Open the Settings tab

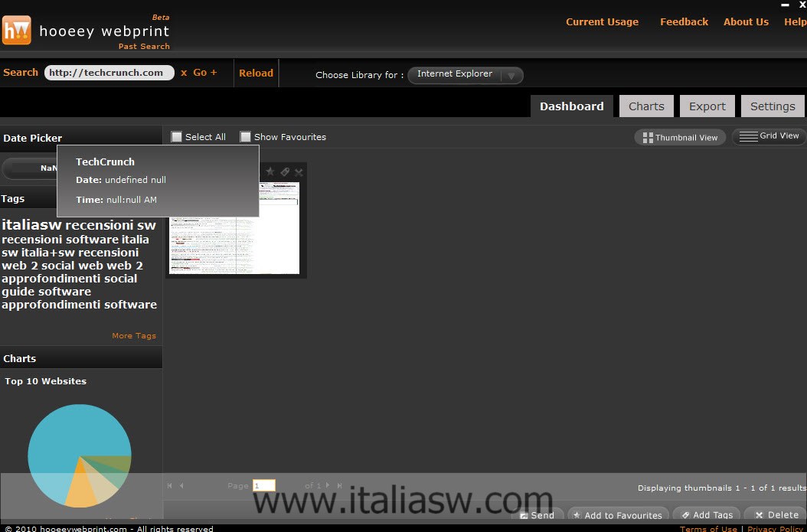[x=773, y=106]
